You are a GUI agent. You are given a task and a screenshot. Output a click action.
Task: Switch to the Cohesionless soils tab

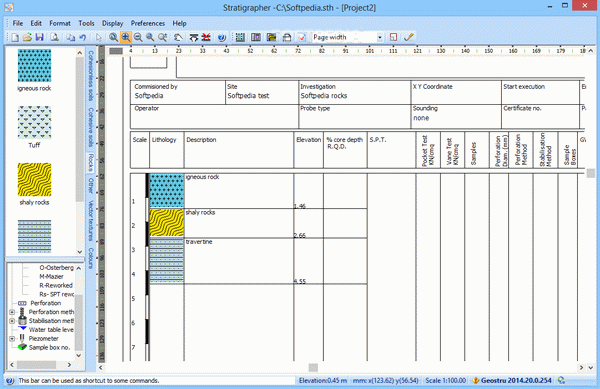pos(91,75)
